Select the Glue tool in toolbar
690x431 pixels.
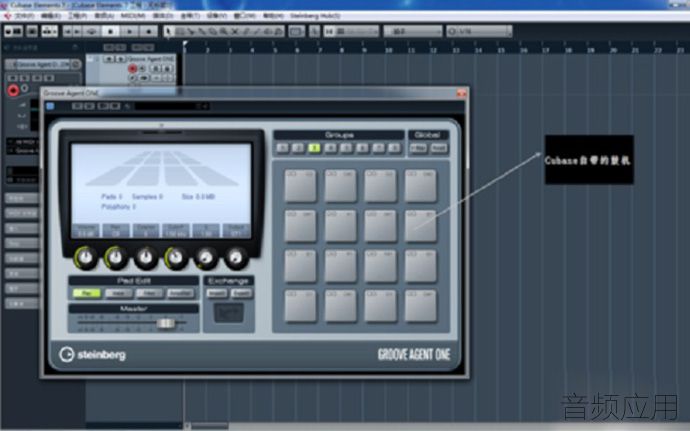202,31
